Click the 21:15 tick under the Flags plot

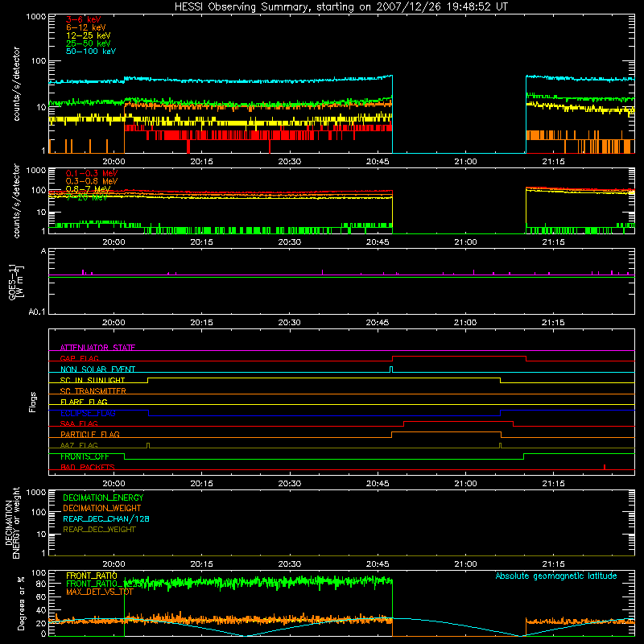(x=553, y=484)
